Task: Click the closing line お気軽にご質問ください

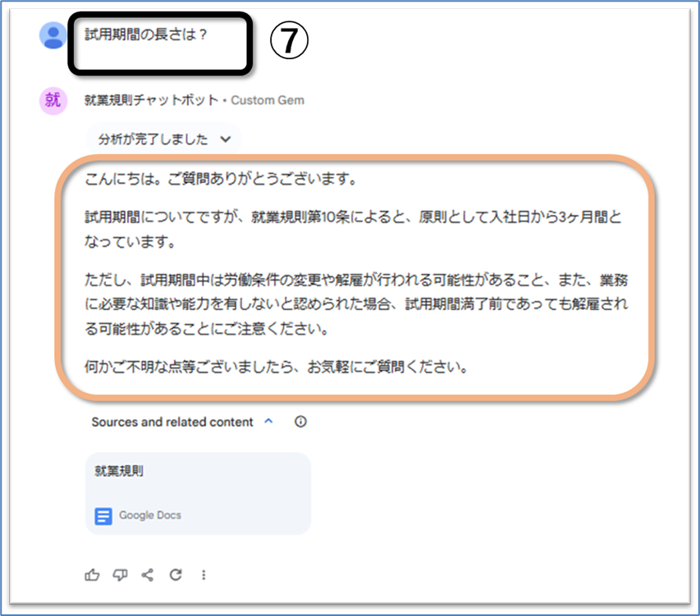Action: tap(387, 367)
